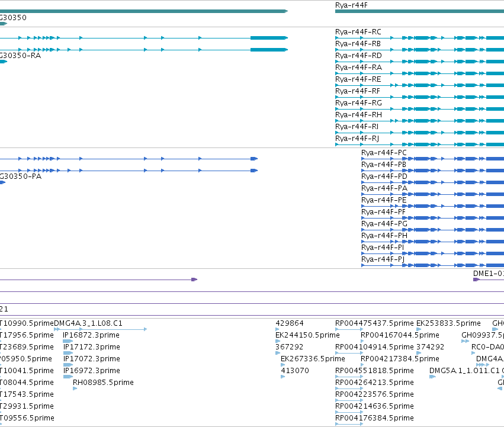Select transcript Rya-r44F-RD
This screenshot has height=427, width=504.
358,56
